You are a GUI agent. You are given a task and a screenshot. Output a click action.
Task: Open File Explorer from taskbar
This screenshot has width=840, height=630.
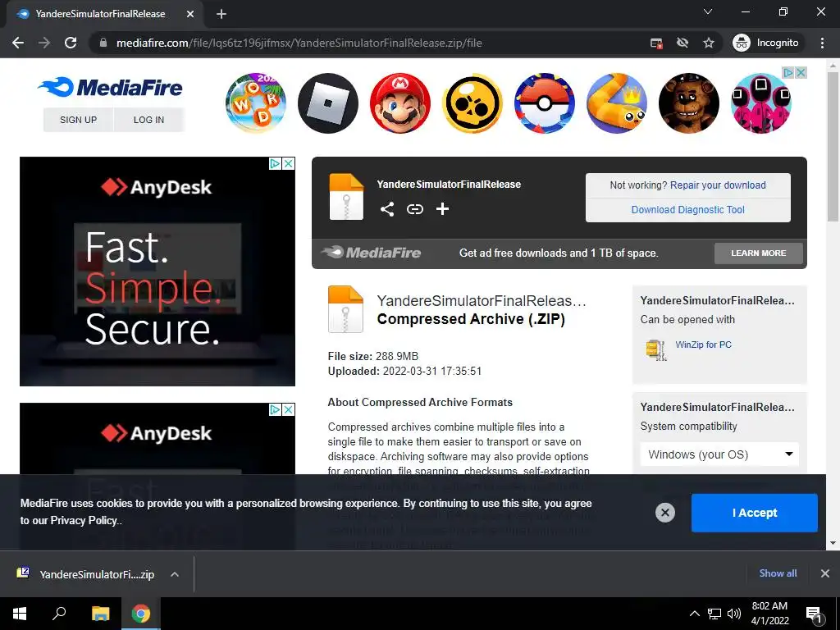pyautogui.click(x=100, y=614)
